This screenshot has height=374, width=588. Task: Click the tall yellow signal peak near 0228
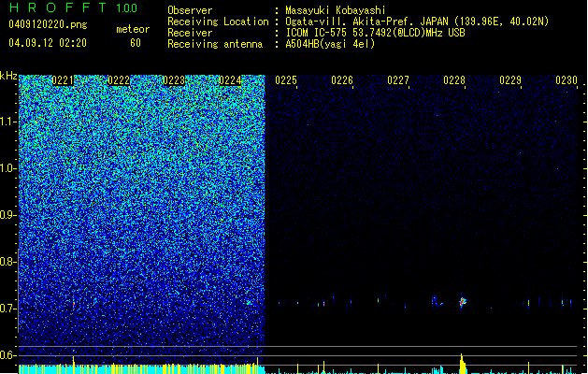(x=463, y=364)
